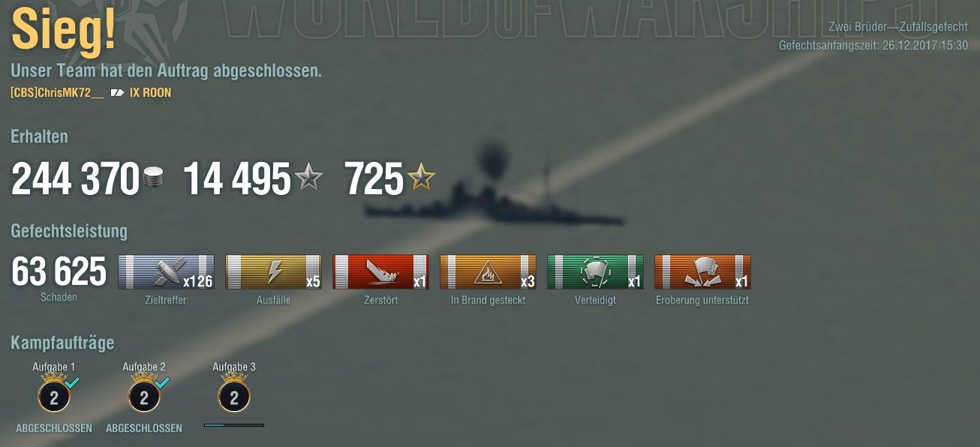Click the Zwei Brüder battle info text
Image resolution: width=980 pixels, height=447 pixels.
(898, 27)
